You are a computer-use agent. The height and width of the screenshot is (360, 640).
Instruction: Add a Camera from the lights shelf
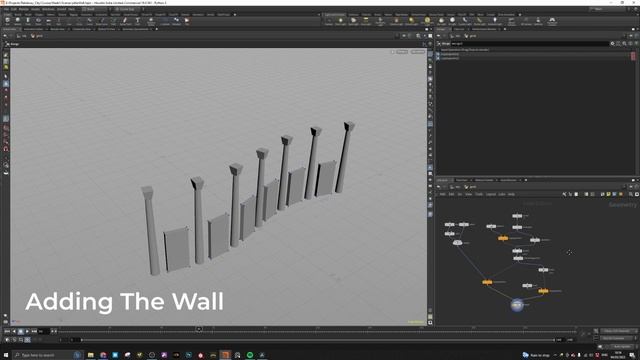[x=329, y=21]
